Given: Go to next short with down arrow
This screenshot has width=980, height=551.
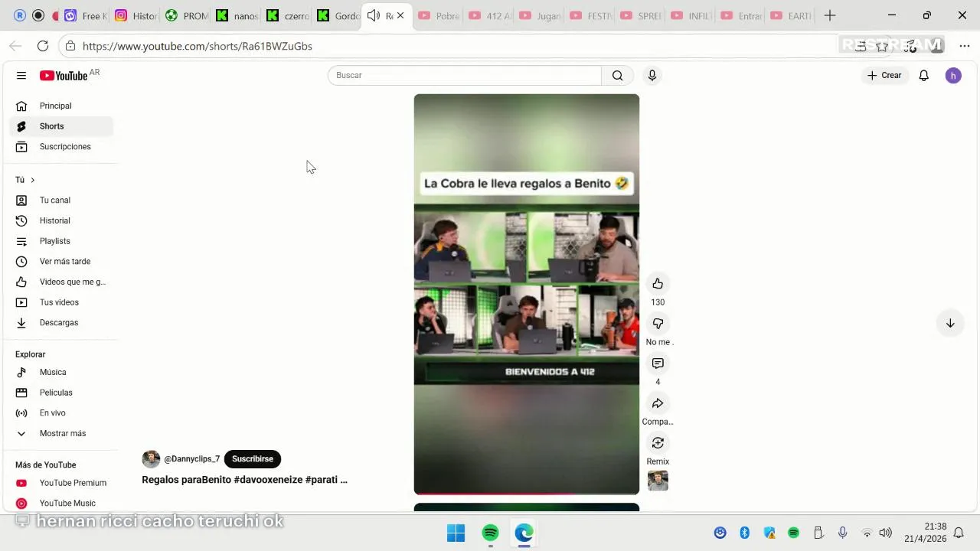Looking at the screenshot, I should click(950, 323).
